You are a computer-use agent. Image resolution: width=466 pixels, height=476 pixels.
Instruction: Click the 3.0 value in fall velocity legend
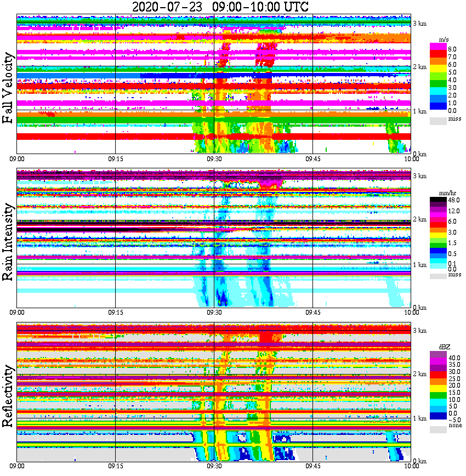tap(452, 88)
